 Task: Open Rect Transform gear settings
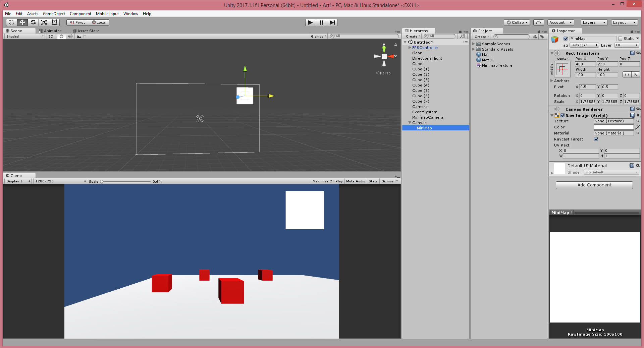tap(638, 53)
